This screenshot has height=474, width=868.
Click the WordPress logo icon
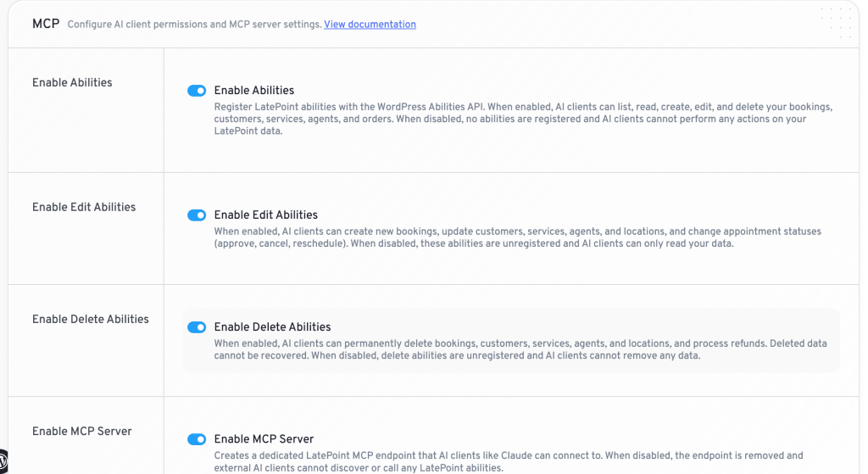coord(3,460)
